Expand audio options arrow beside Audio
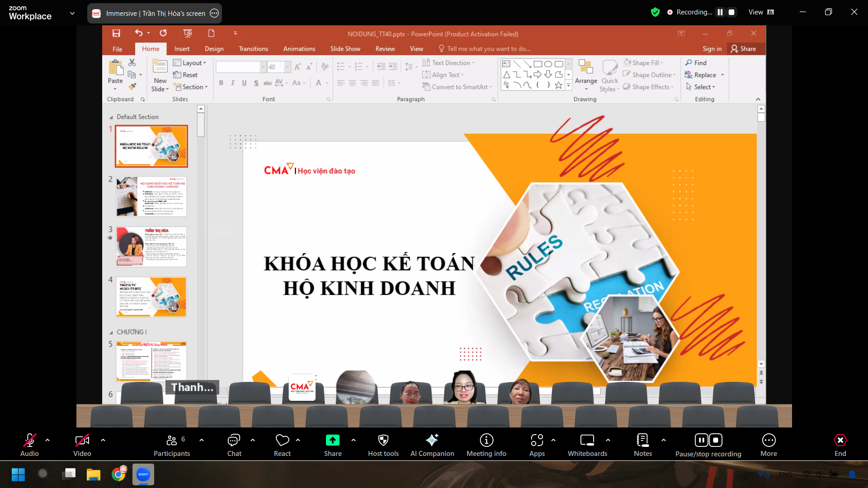Screen dimensions: 868x488 click(x=47, y=440)
